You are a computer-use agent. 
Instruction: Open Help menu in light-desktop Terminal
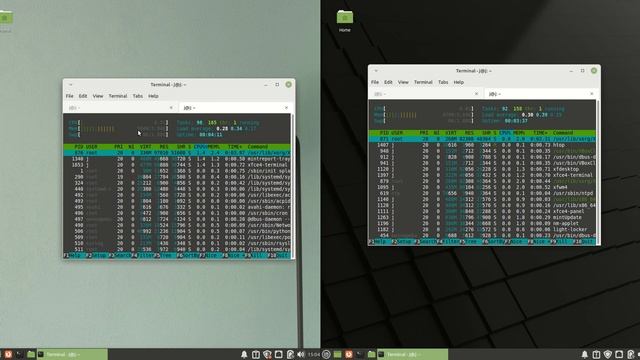pyautogui.click(x=153, y=96)
